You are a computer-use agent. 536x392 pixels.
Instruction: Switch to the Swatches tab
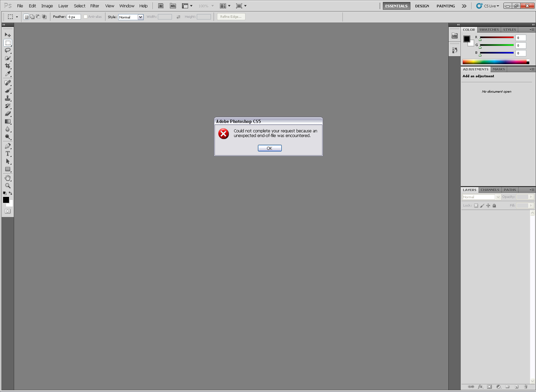pos(489,30)
